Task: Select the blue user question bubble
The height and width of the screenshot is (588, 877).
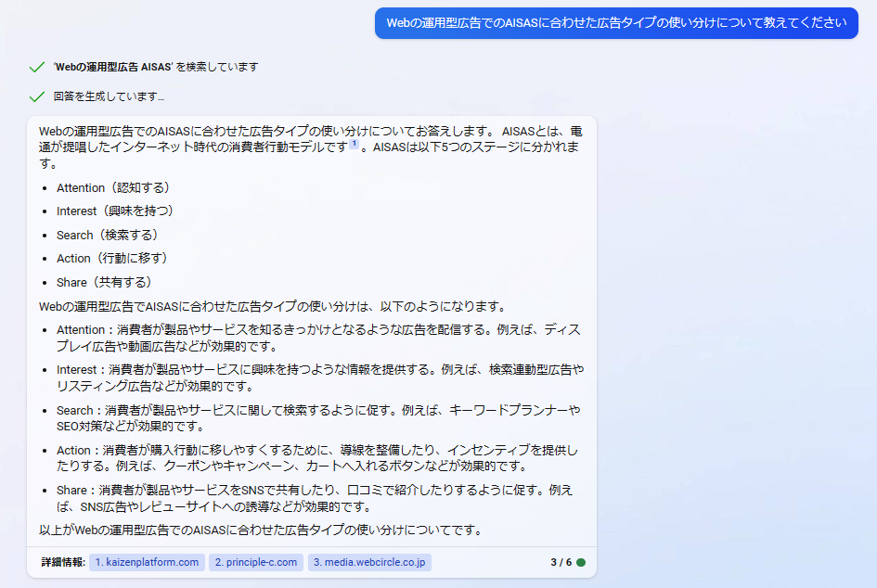Action: (616, 23)
